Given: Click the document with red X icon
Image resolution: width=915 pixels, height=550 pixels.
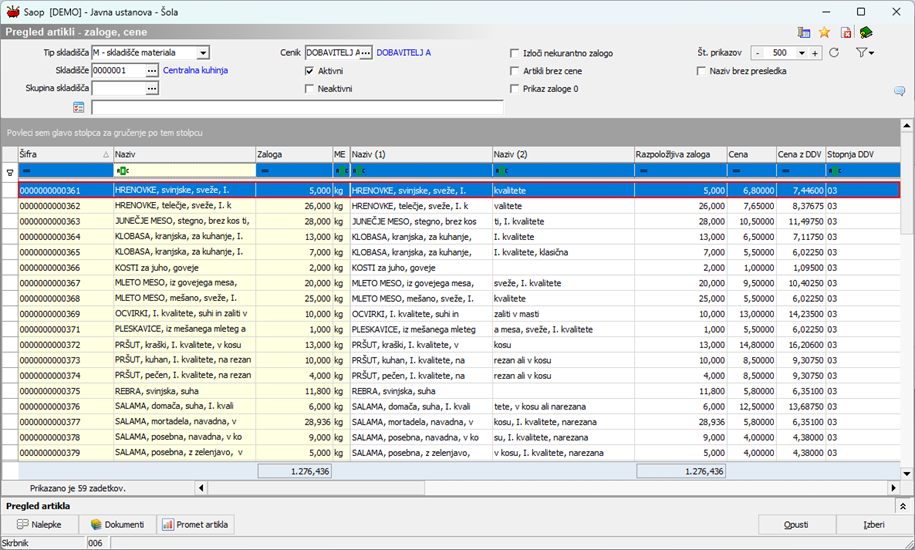Looking at the screenshot, I should (846, 33).
